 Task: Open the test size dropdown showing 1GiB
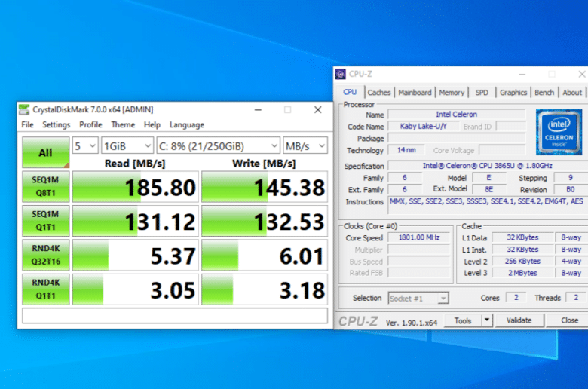(x=127, y=145)
